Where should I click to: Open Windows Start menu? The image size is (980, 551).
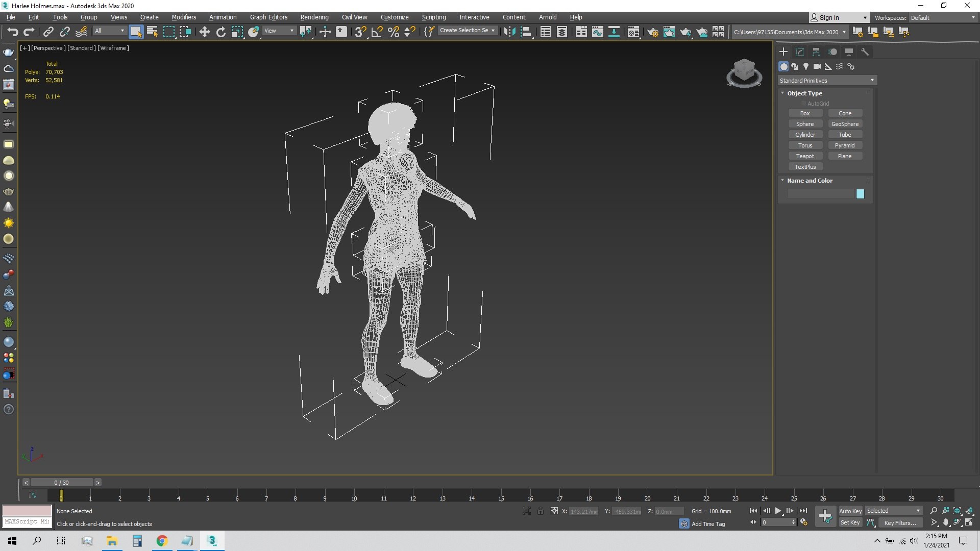pyautogui.click(x=12, y=541)
